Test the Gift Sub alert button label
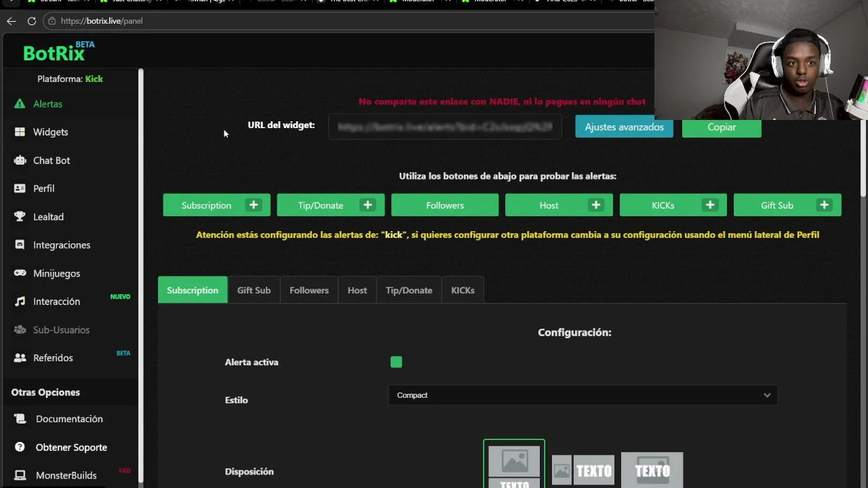 pyautogui.click(x=777, y=205)
